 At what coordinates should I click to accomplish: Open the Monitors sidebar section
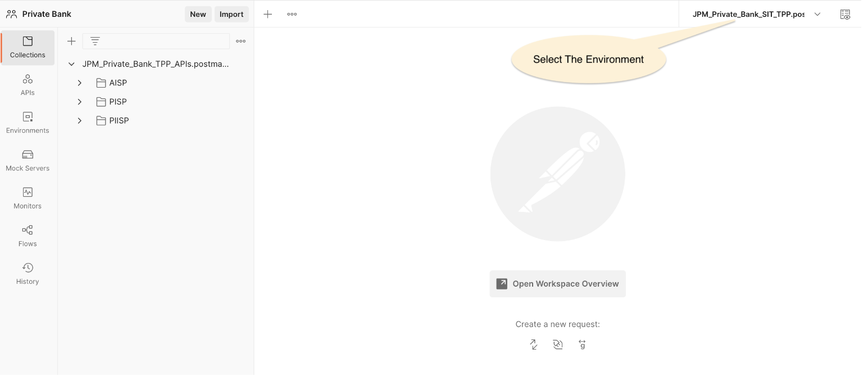click(28, 198)
